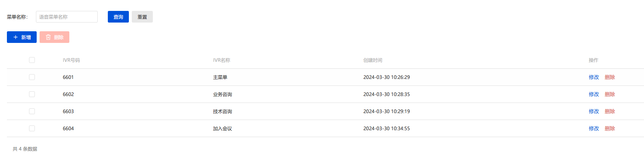Delete the 主菜单 row via 删除 link
The image size is (644, 168).
click(x=610, y=77)
